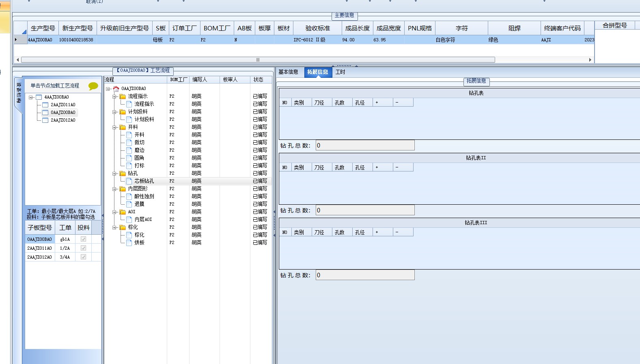The image size is (640, 364).
Task: Switch to the 拓展信息 tab
Action: [318, 72]
